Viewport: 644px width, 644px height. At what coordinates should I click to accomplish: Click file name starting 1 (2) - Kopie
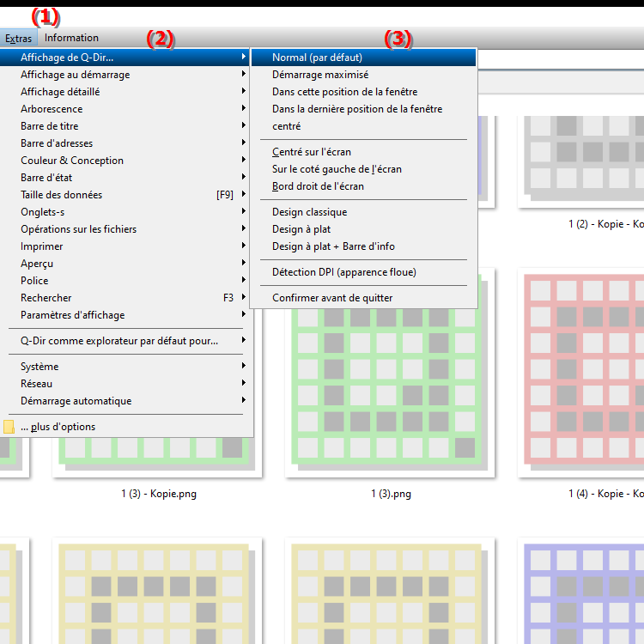(x=606, y=224)
